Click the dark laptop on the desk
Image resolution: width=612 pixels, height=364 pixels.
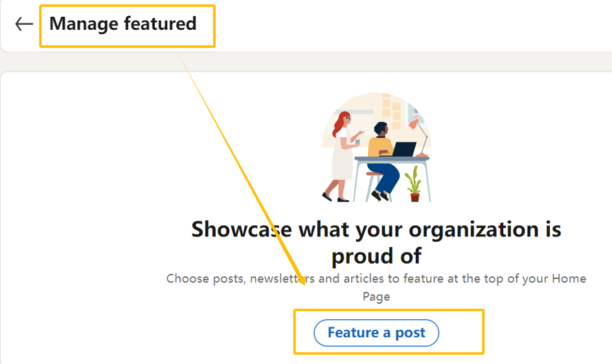coord(404,150)
